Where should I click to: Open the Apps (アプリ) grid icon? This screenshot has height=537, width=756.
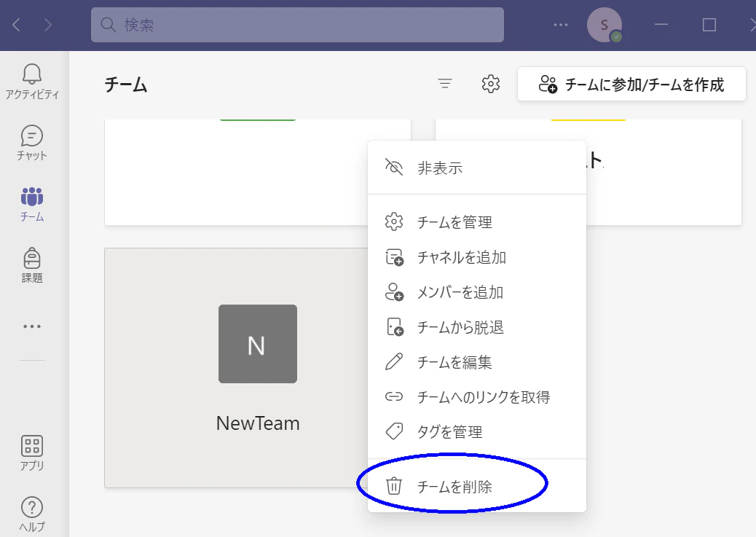[32, 452]
